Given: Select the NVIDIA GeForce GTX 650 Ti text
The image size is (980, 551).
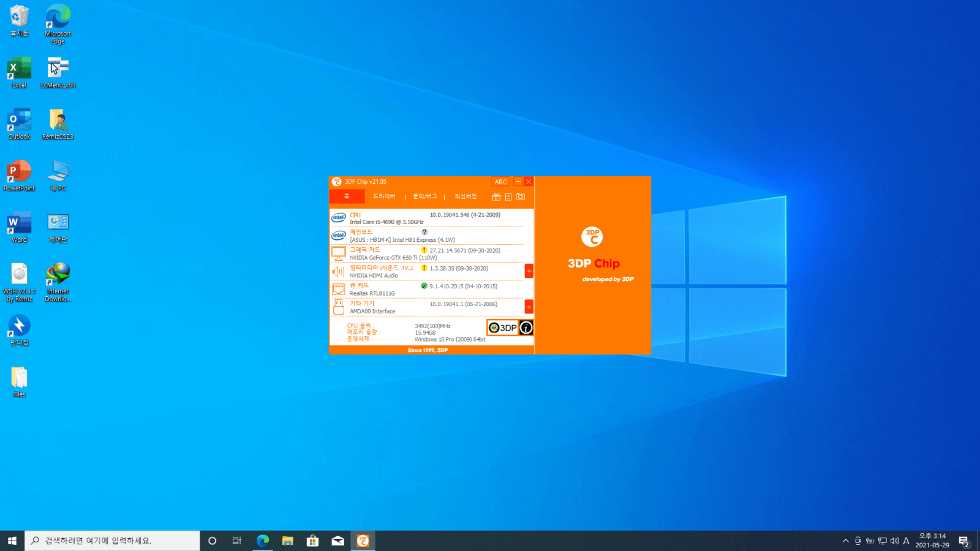Looking at the screenshot, I should 393,258.
